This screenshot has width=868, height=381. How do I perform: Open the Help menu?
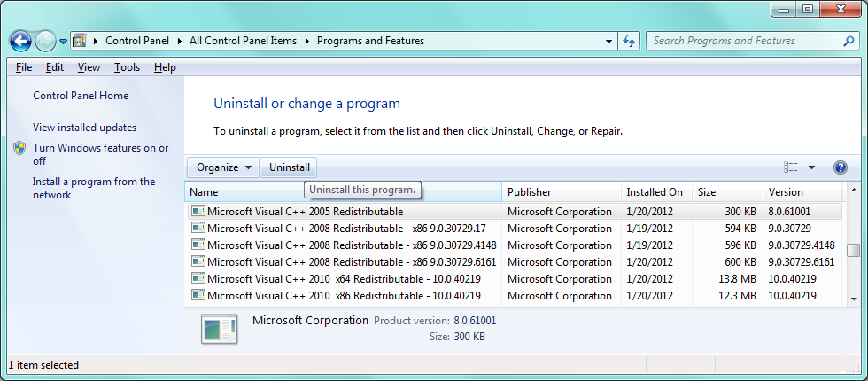click(x=165, y=67)
